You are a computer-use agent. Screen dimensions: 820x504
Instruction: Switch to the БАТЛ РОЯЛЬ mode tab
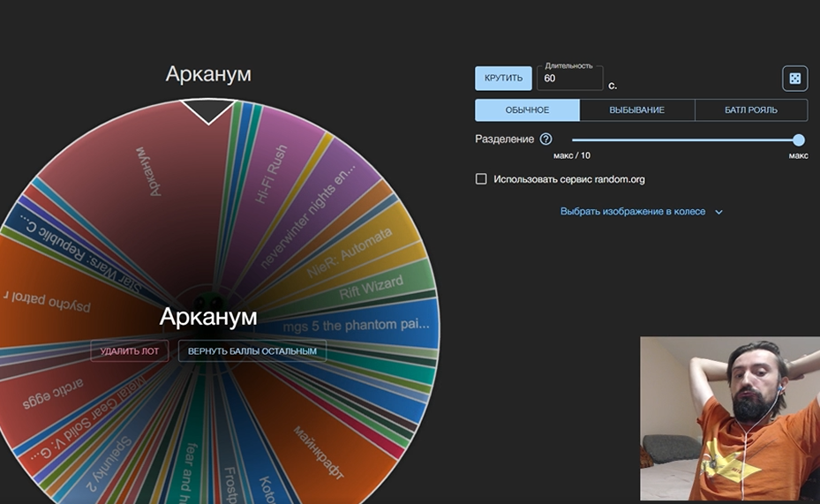pyautogui.click(x=751, y=110)
